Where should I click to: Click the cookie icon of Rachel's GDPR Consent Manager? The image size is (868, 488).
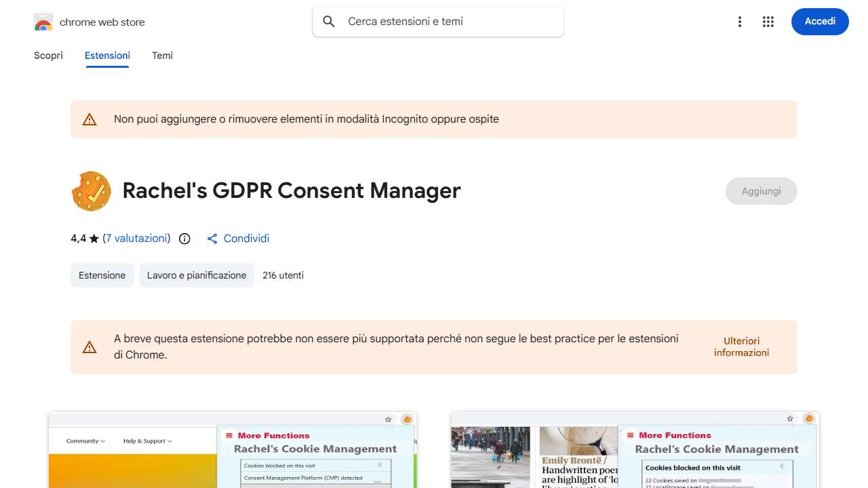[91, 190]
